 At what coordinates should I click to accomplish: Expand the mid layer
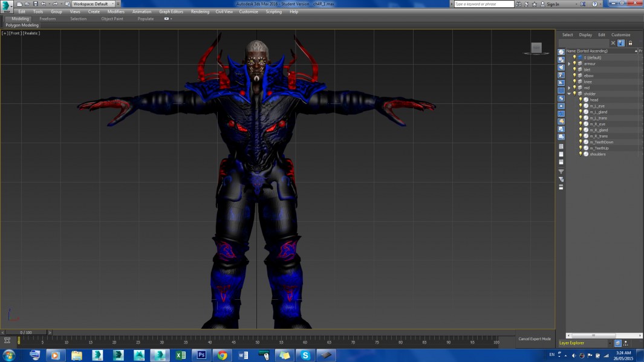pos(569,88)
